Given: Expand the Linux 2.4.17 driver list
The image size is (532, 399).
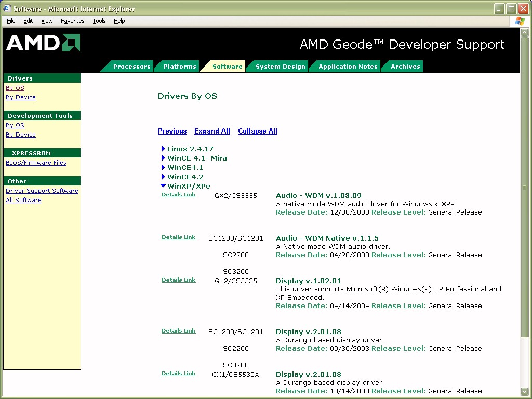Looking at the screenshot, I should click(163, 149).
